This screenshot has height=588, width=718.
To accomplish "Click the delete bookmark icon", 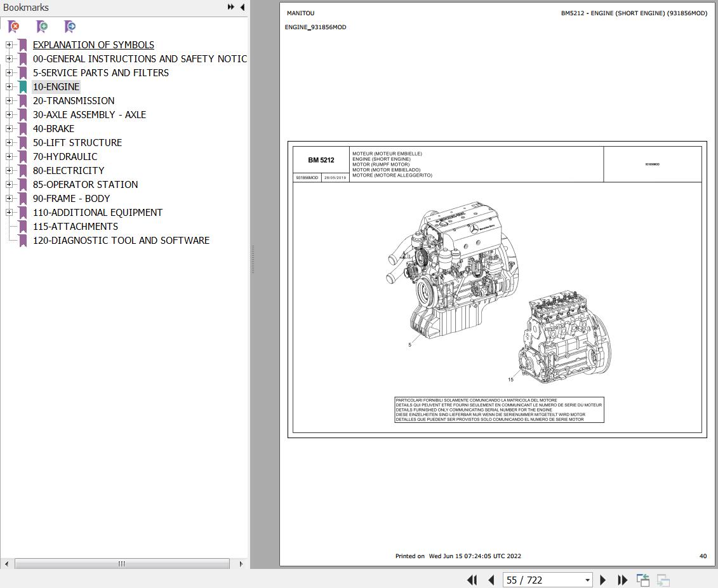I will pos(14,27).
